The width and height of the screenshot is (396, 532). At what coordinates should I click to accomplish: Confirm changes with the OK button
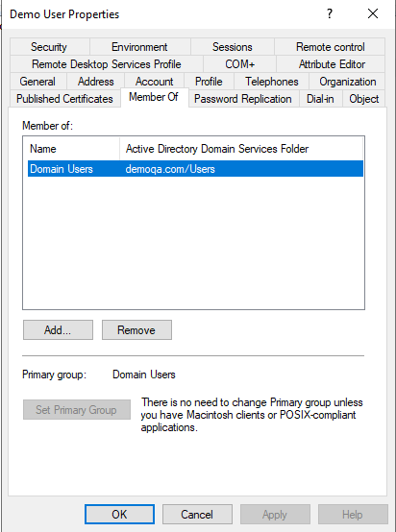[119, 515]
